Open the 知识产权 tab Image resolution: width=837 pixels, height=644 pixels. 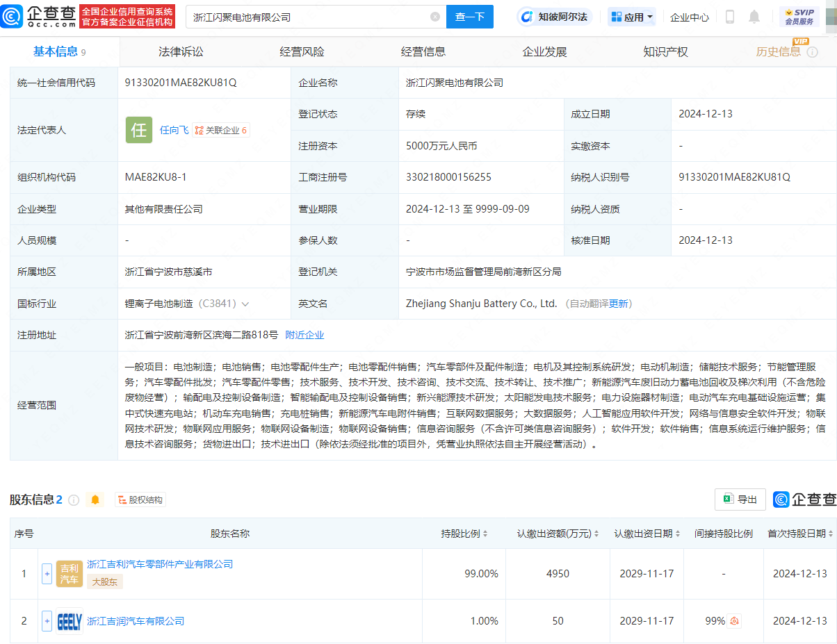tap(666, 52)
